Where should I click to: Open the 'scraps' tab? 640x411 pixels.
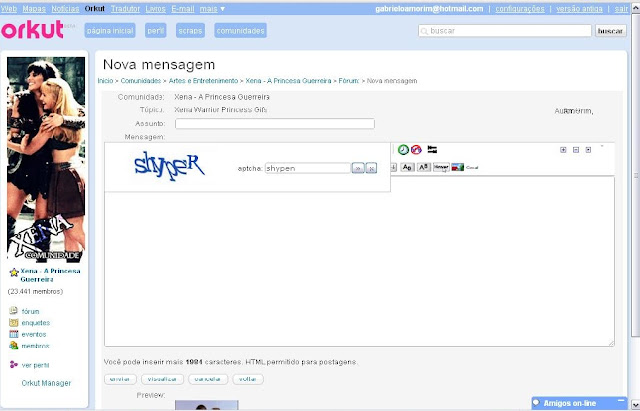point(190,31)
